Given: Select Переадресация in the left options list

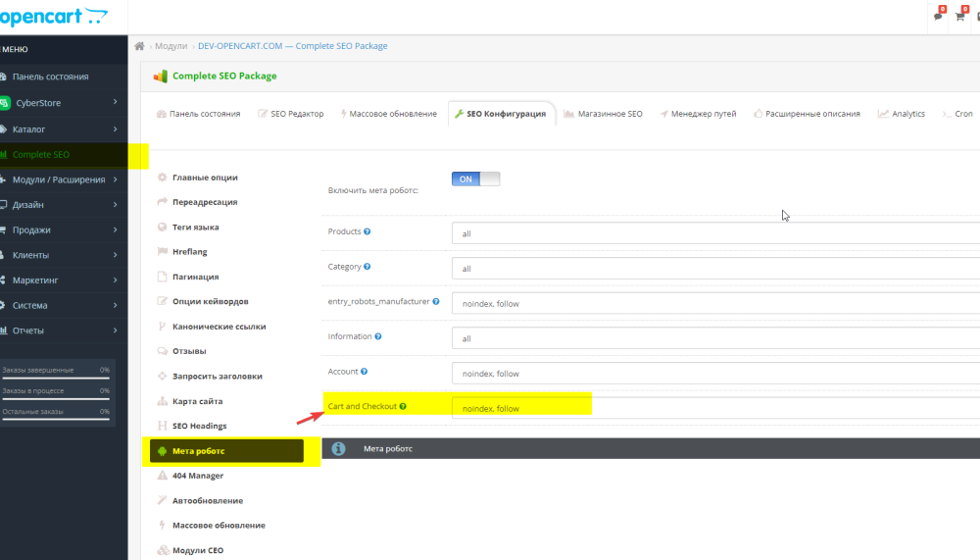Looking at the screenshot, I should pos(204,202).
